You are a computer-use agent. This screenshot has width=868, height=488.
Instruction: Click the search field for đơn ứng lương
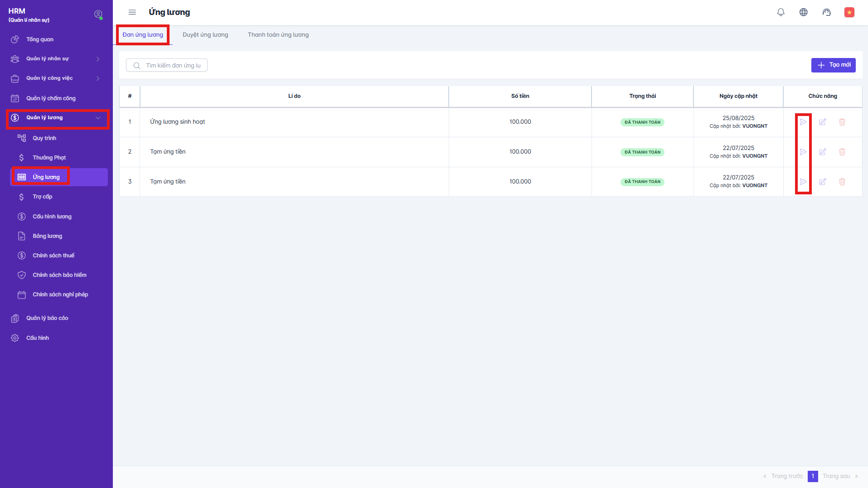coord(172,66)
